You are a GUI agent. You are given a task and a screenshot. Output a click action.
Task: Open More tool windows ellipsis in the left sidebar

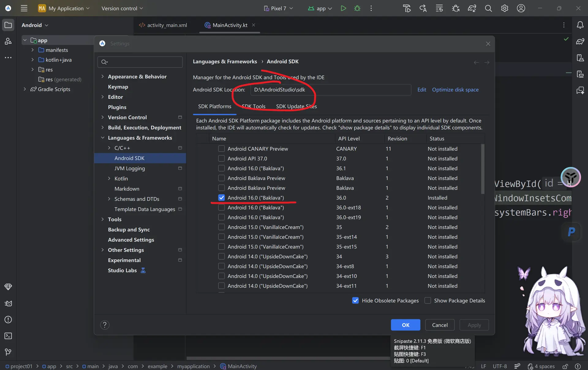pyautogui.click(x=8, y=58)
